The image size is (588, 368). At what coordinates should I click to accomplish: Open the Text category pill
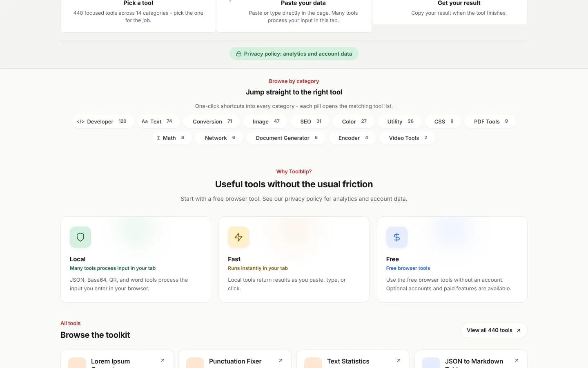pos(158,121)
